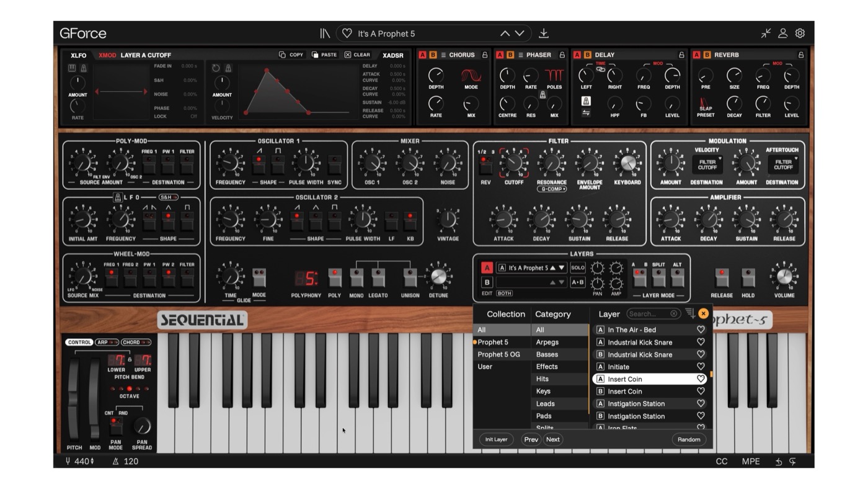Toggle the Layer Mode Split switch
This screenshot has height=489, width=868.
pyautogui.click(x=658, y=277)
